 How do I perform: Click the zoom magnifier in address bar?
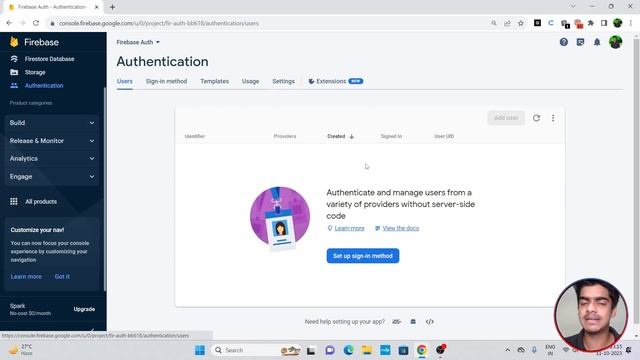pos(494,23)
